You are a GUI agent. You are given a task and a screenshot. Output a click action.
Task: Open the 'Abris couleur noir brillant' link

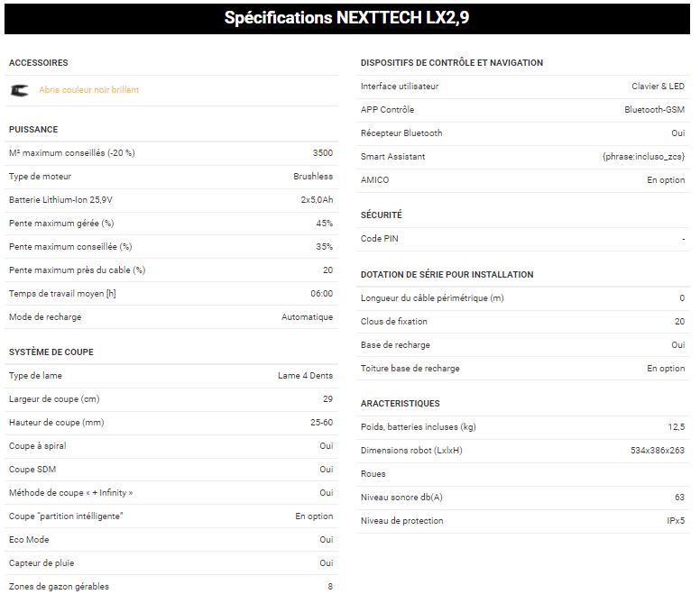[x=88, y=89]
